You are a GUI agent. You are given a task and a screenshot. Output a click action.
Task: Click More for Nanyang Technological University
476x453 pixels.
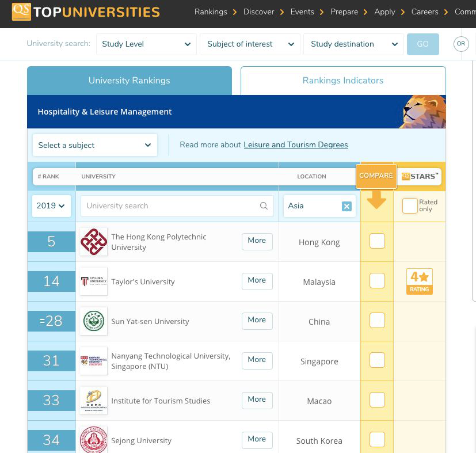257,361
